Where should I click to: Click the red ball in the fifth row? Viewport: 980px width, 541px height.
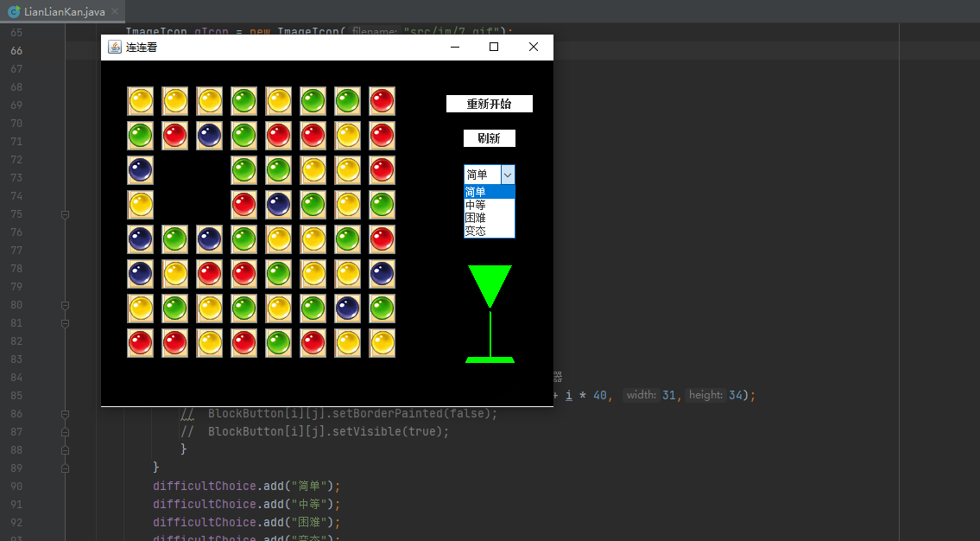pos(383,239)
